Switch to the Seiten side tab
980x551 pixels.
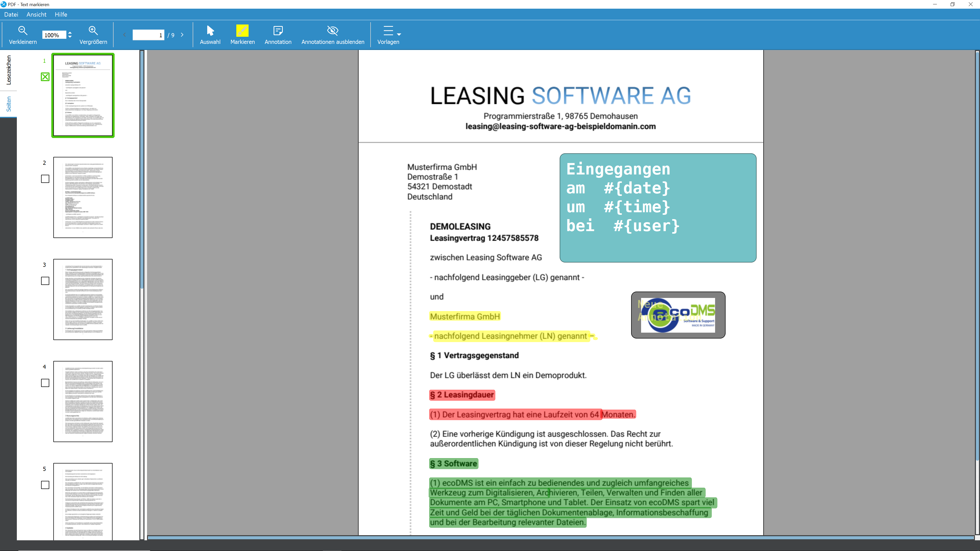[8, 104]
